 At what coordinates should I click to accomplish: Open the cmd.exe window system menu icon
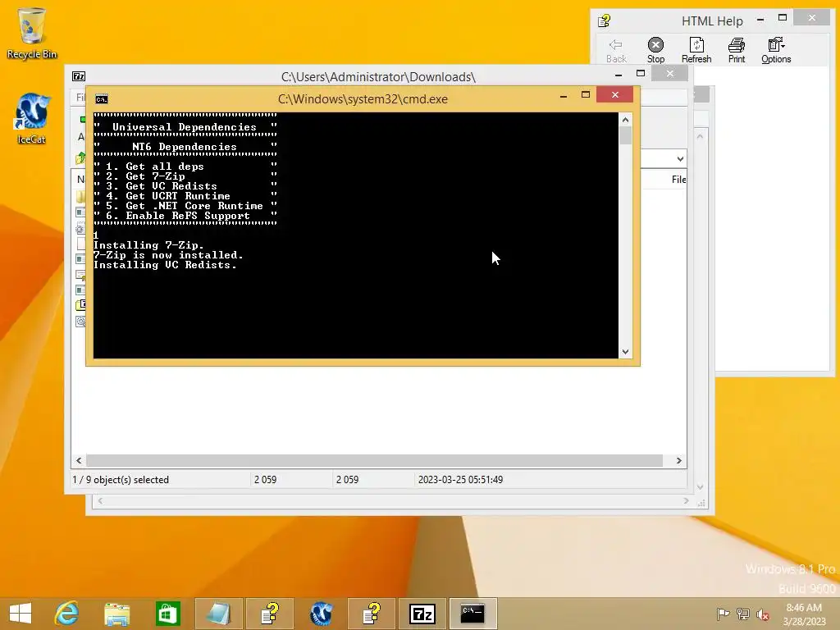pyautogui.click(x=101, y=99)
